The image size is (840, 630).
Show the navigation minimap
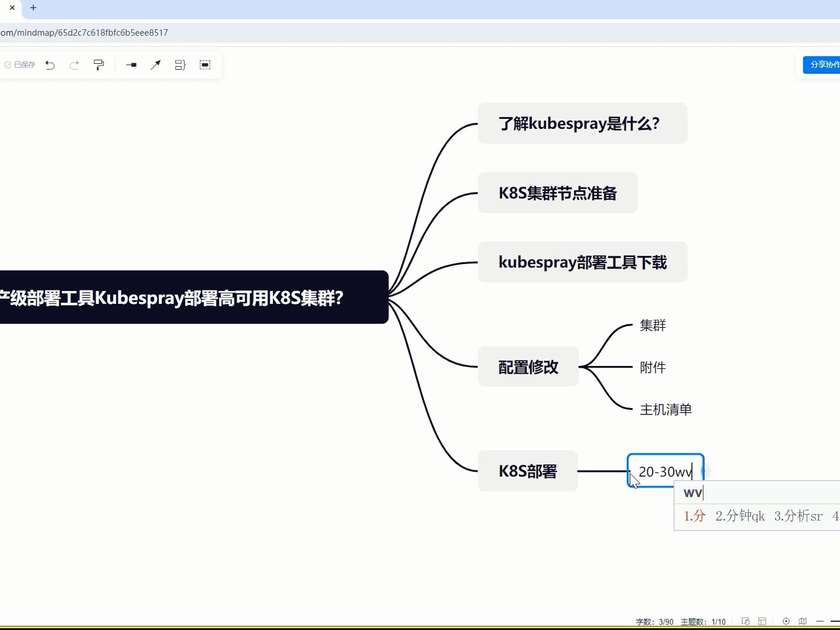(803, 621)
